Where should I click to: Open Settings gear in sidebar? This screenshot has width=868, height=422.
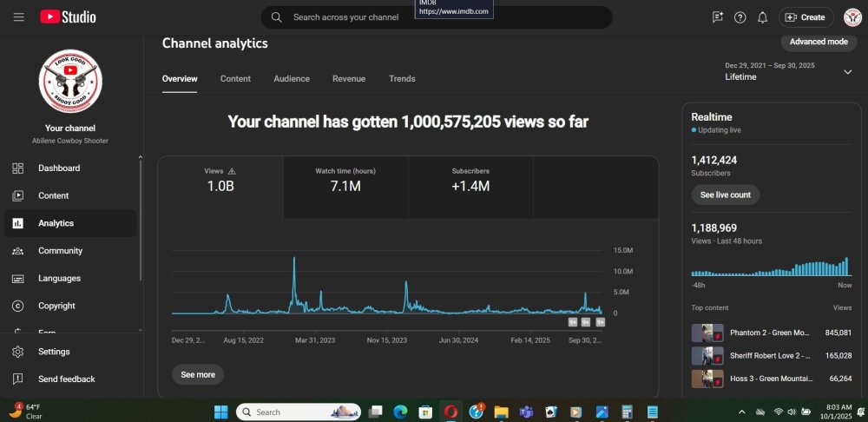pyautogui.click(x=53, y=352)
